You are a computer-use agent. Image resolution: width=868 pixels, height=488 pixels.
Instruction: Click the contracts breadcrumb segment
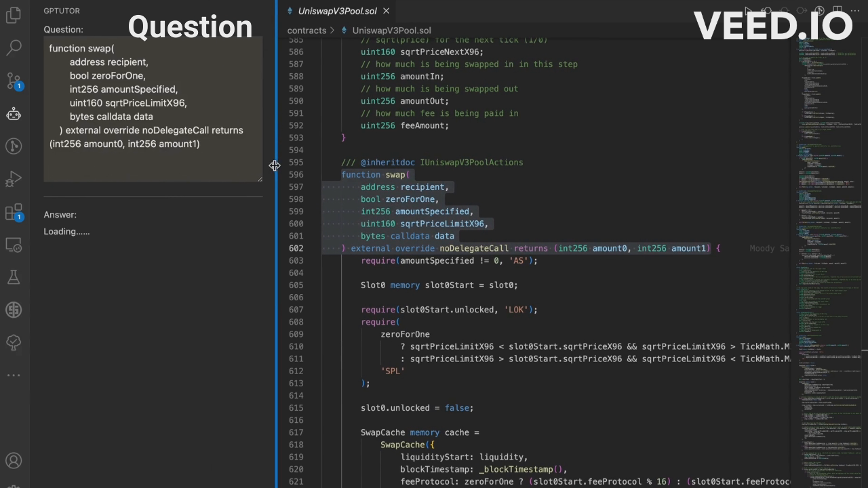point(307,30)
